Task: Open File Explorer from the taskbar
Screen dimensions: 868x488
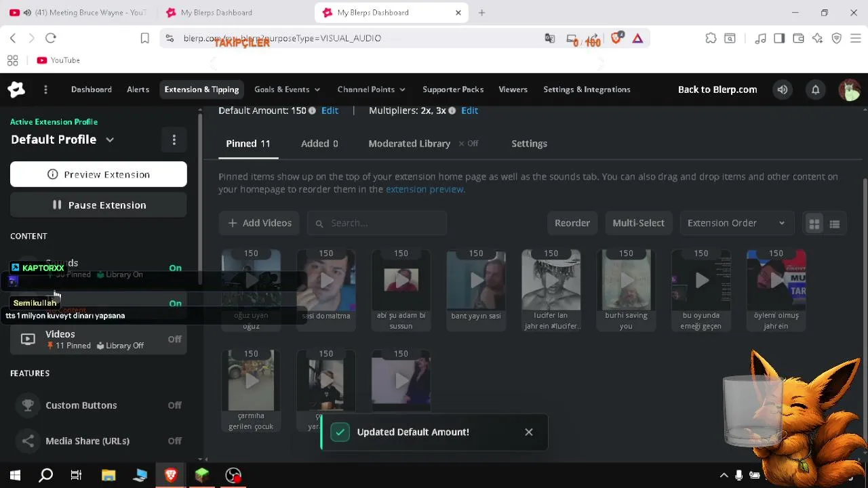Action: (108, 475)
